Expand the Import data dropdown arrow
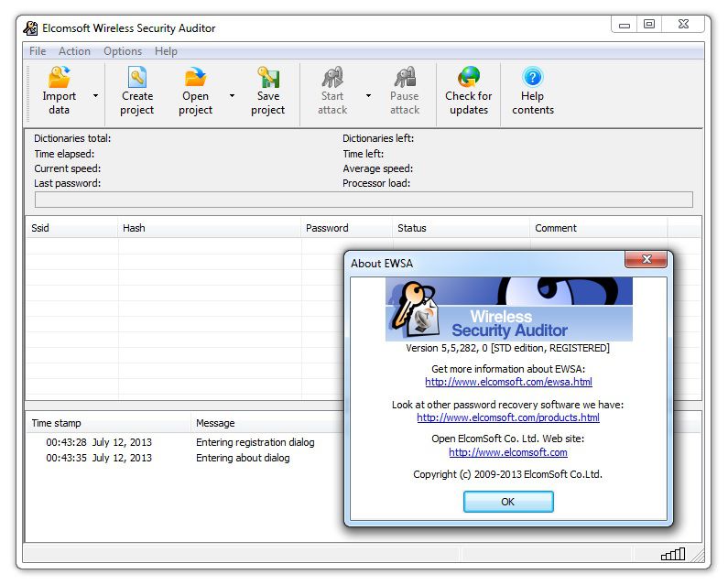This screenshot has width=728, height=585. point(95,96)
